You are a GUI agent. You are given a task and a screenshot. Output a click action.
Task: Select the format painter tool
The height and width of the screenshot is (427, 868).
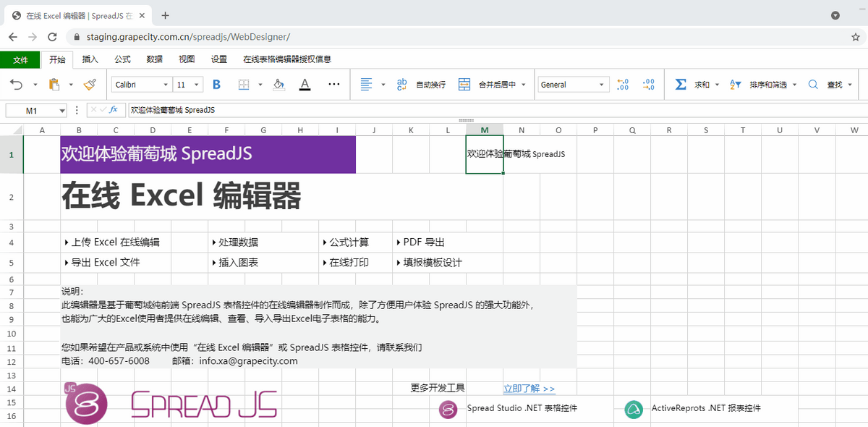point(90,84)
